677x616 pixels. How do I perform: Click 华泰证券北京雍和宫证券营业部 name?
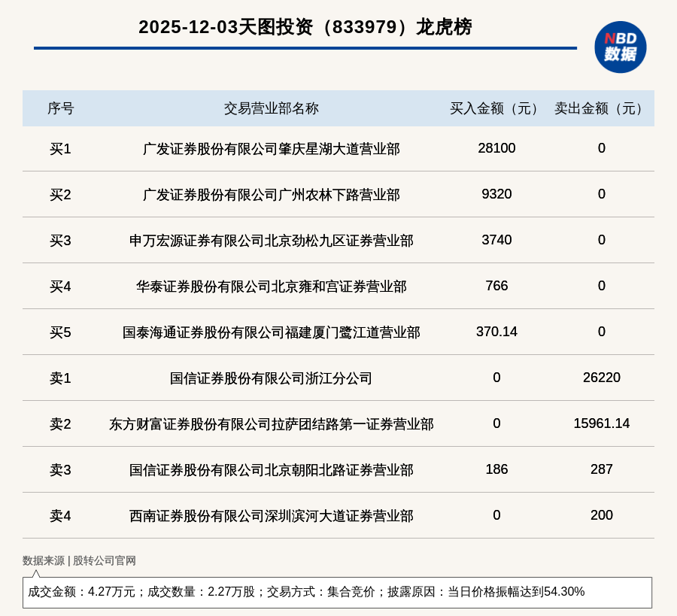pyautogui.click(x=271, y=287)
